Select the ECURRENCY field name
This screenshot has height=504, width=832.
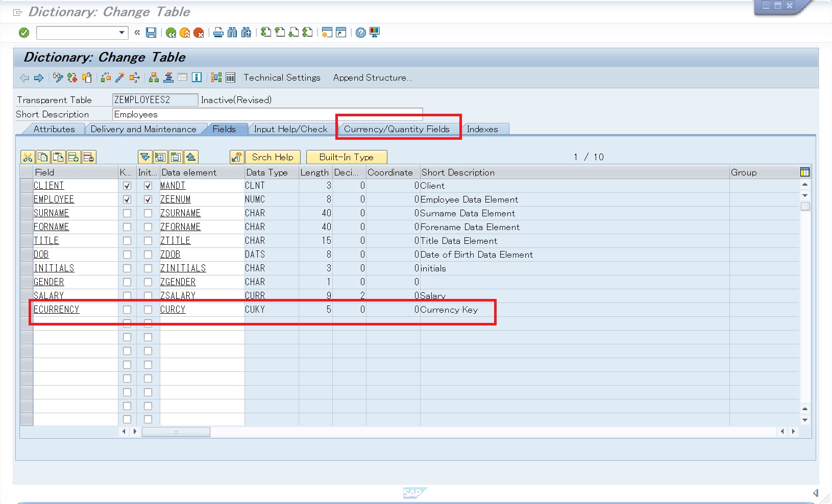coord(57,310)
